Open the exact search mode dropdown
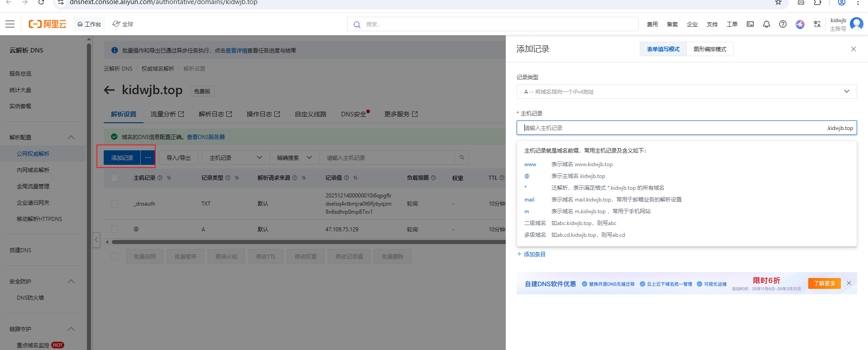This screenshot has width=868, height=350. click(294, 158)
